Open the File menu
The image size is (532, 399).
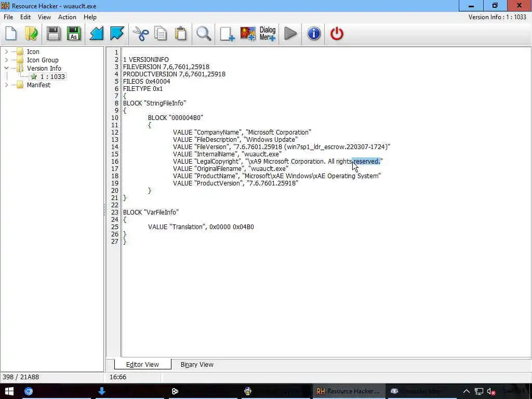(8, 17)
